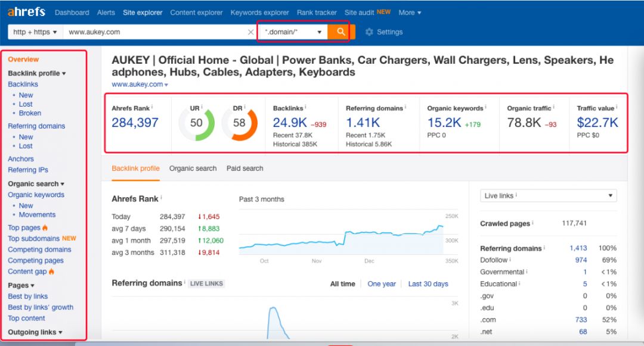Click the fire icon beside Top pages
Viewport: 644px width, 346px height.
(45, 227)
